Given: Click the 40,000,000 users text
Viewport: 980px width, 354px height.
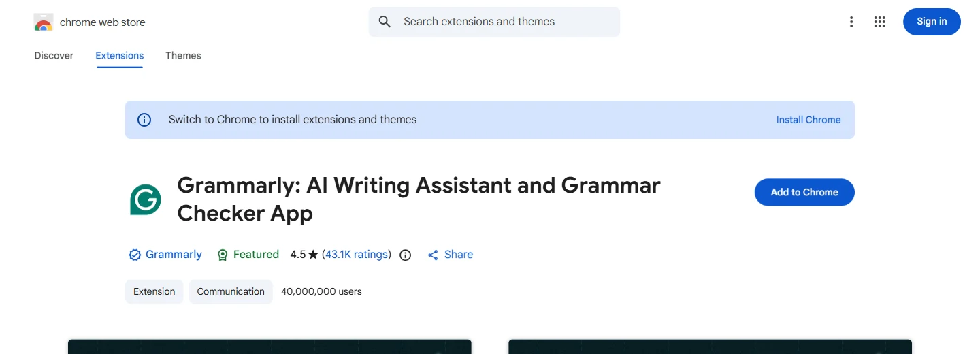Looking at the screenshot, I should click(x=321, y=291).
